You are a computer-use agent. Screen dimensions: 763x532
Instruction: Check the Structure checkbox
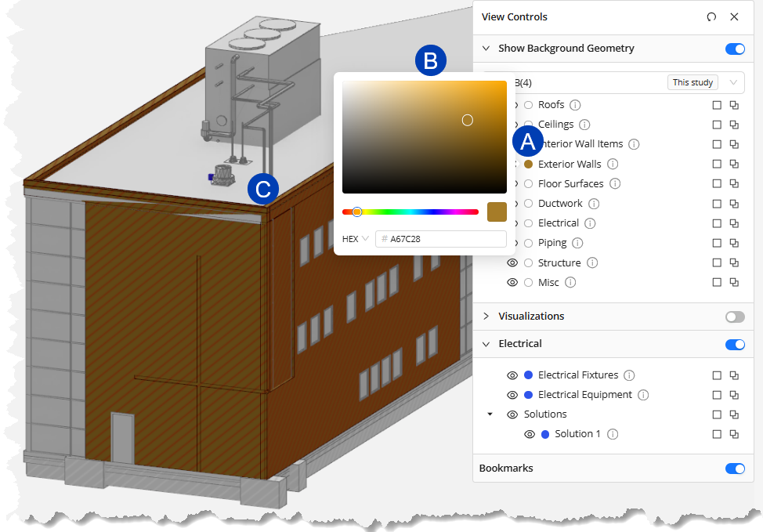717,262
